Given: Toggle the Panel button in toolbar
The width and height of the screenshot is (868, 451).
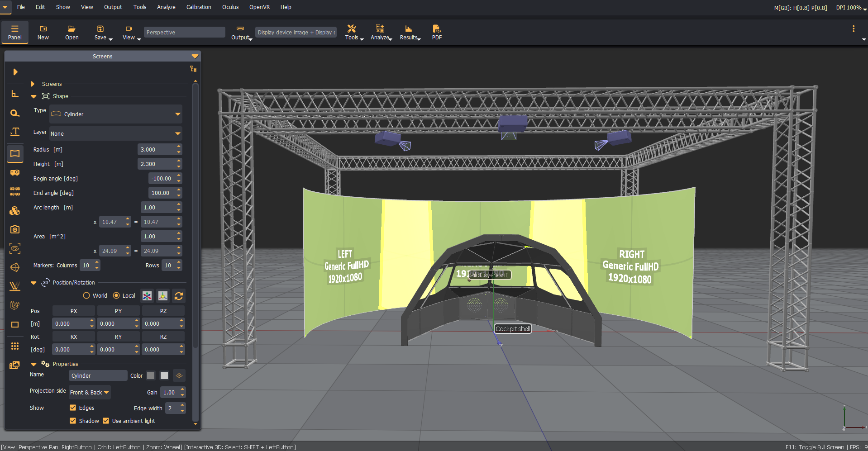Looking at the screenshot, I should click(15, 32).
